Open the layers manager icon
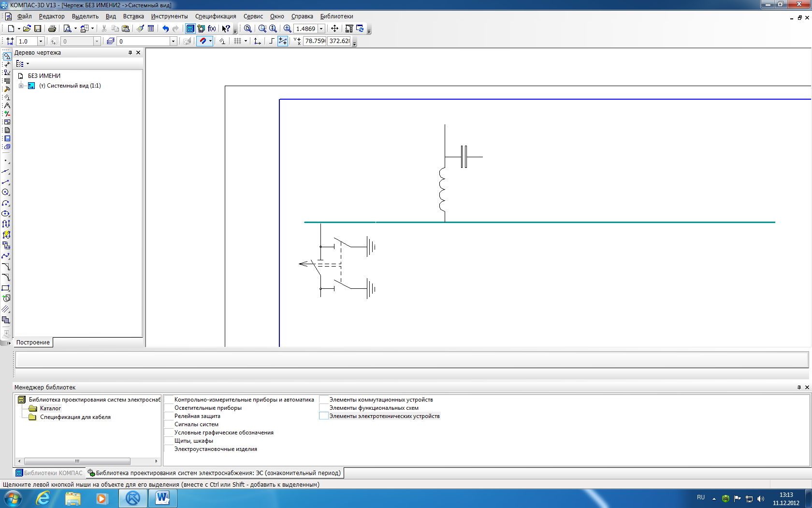 point(111,41)
